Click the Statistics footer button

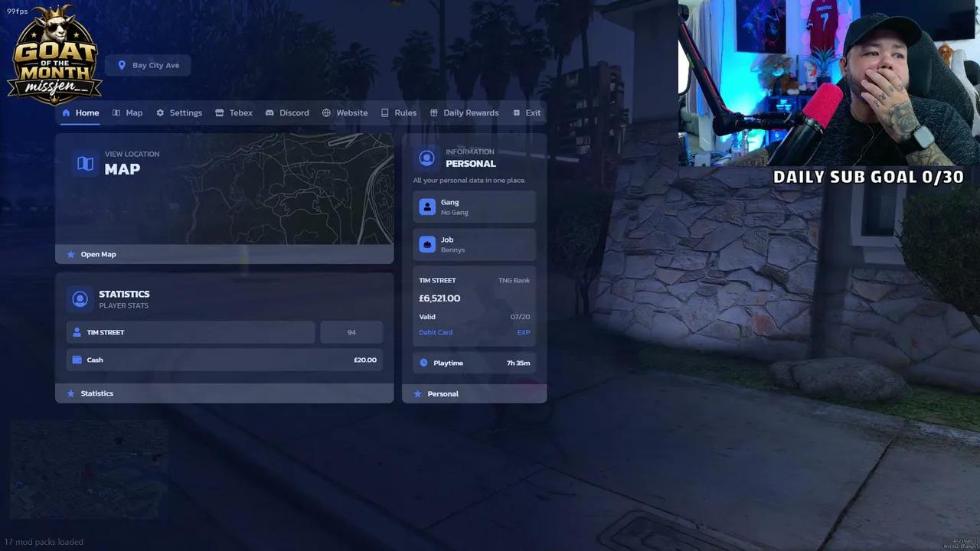tap(224, 393)
